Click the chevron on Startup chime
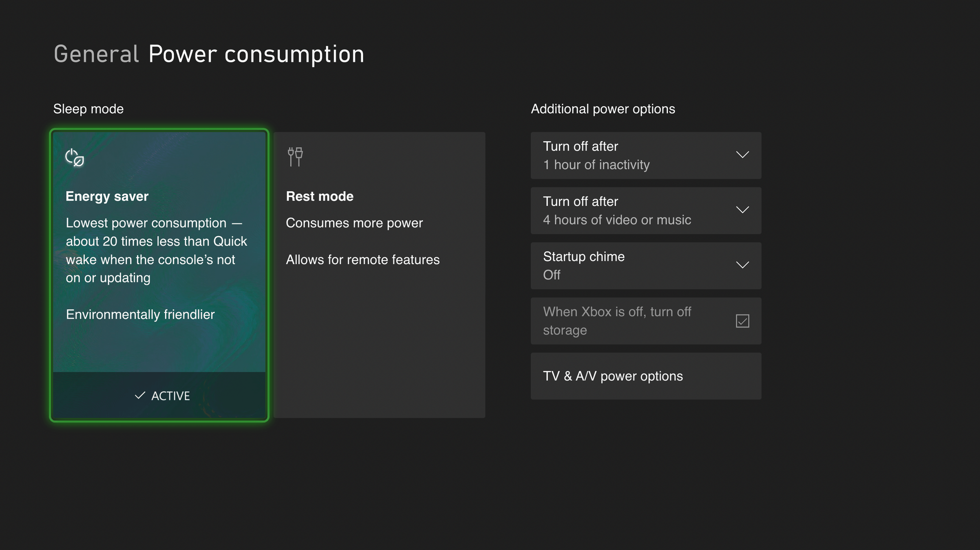The width and height of the screenshot is (980, 550). [x=743, y=265]
